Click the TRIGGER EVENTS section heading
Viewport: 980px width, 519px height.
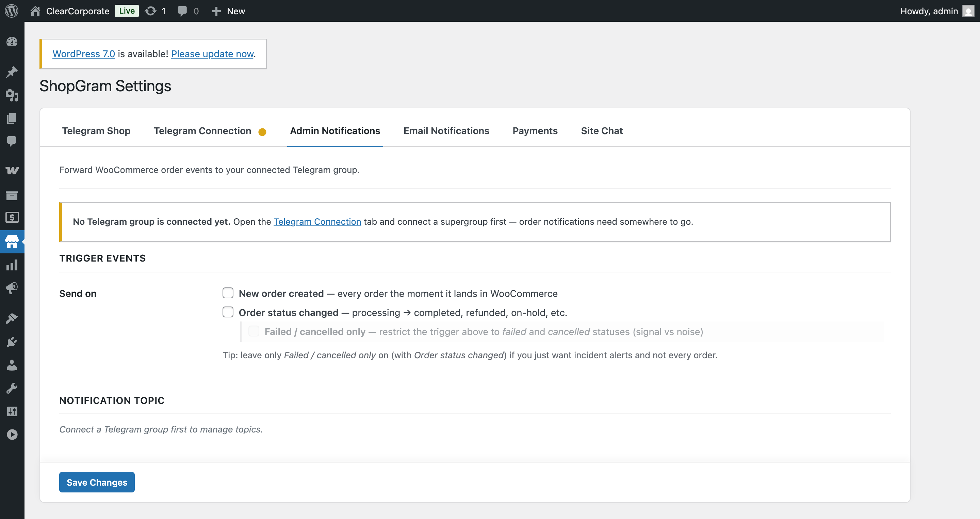tap(103, 258)
